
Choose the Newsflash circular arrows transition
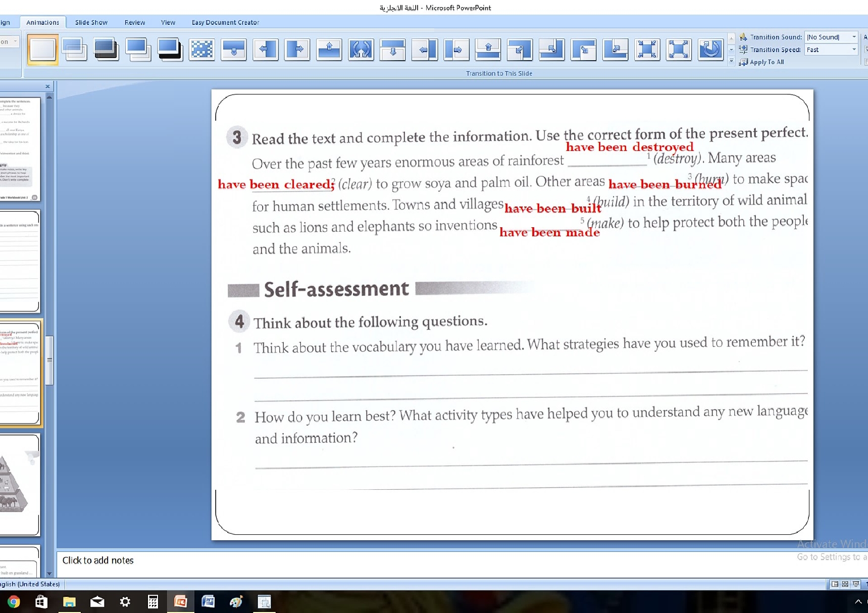[361, 49]
